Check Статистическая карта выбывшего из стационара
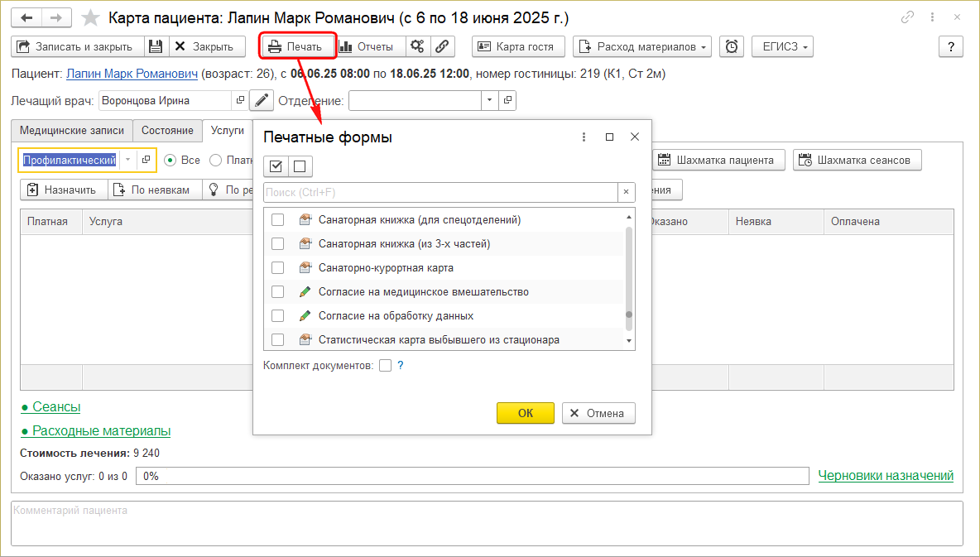The image size is (980, 557). pyautogui.click(x=277, y=340)
